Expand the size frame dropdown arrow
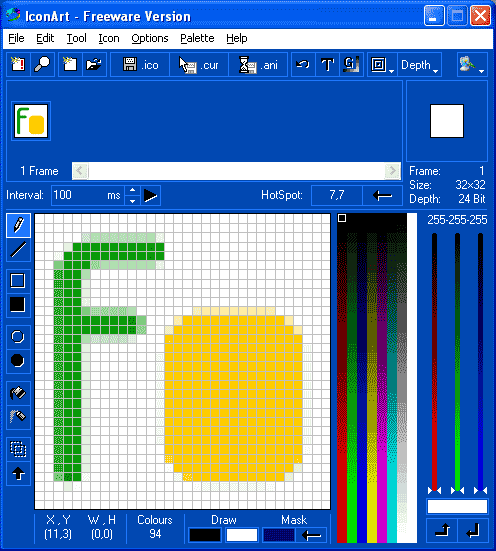 coord(382,65)
